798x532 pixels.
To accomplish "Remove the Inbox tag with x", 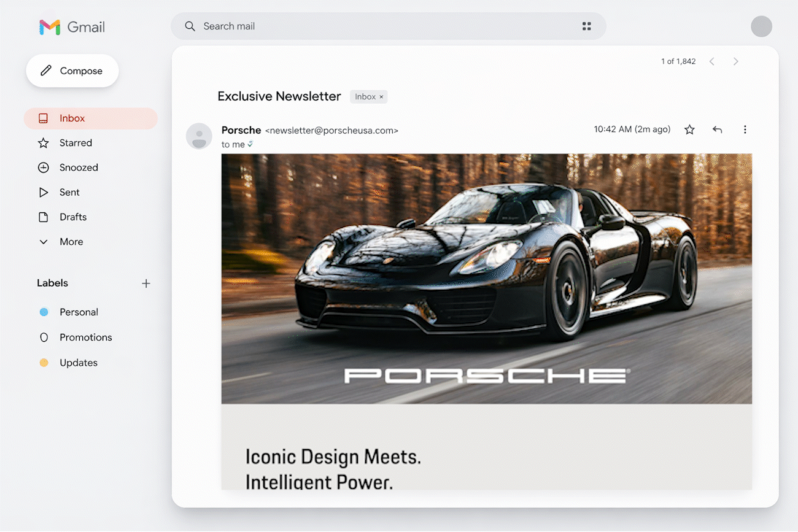I will [x=381, y=97].
